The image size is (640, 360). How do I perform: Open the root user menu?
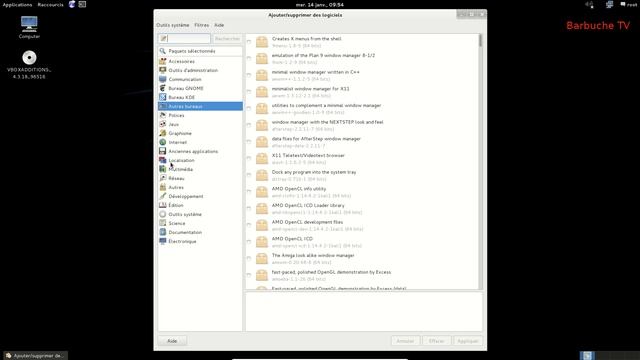click(629, 4)
